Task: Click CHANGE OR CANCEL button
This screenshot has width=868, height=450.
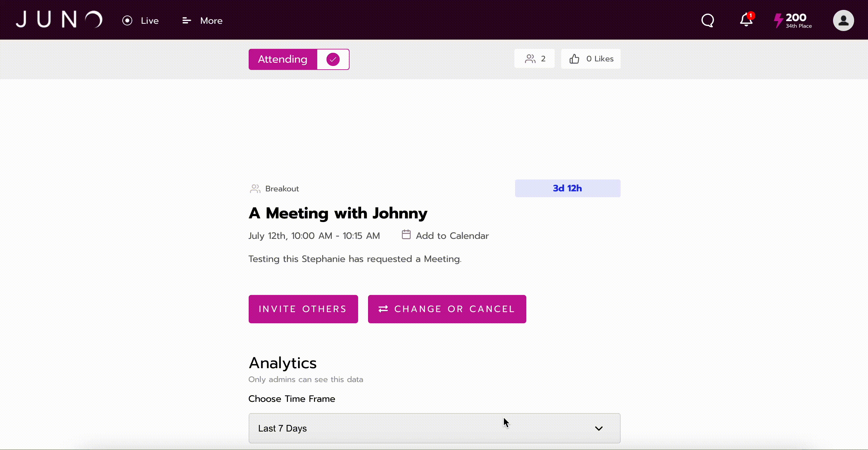Action: [x=446, y=309]
